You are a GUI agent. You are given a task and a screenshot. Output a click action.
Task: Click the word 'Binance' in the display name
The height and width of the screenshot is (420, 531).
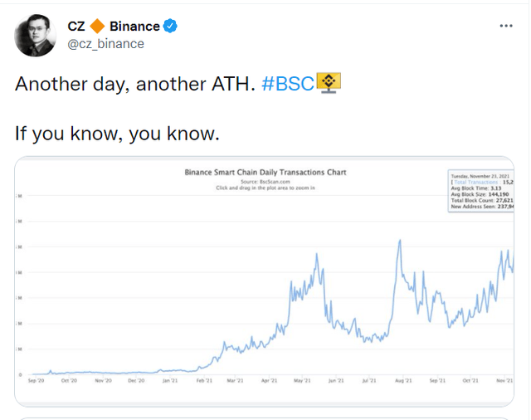pos(134,27)
